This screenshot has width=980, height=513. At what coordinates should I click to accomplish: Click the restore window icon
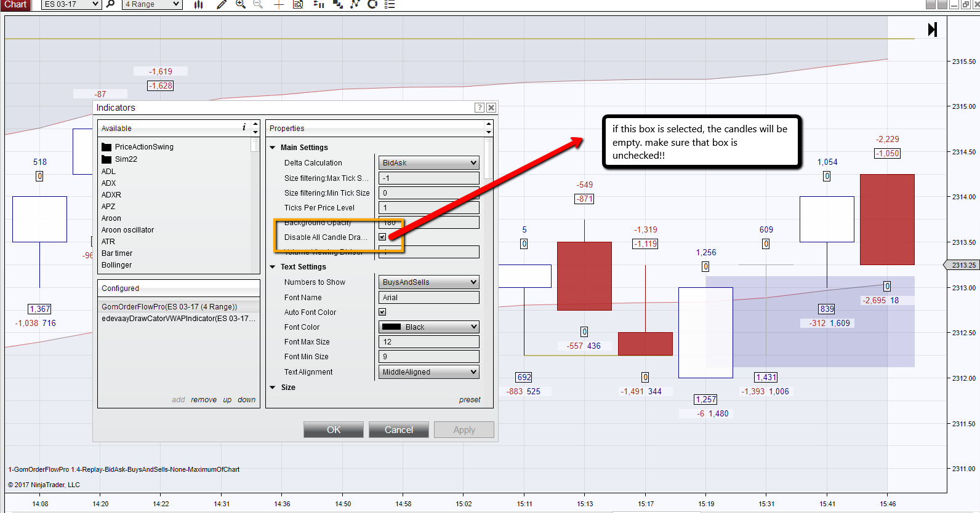point(965,4)
